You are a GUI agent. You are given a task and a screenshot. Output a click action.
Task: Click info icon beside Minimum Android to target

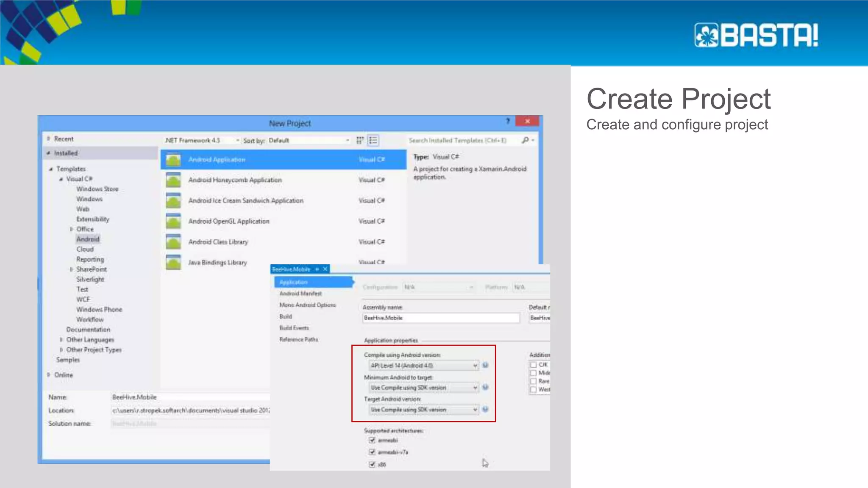coord(486,387)
